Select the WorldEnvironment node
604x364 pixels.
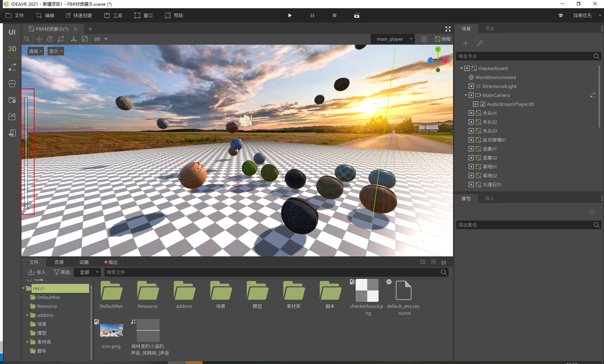click(x=496, y=77)
